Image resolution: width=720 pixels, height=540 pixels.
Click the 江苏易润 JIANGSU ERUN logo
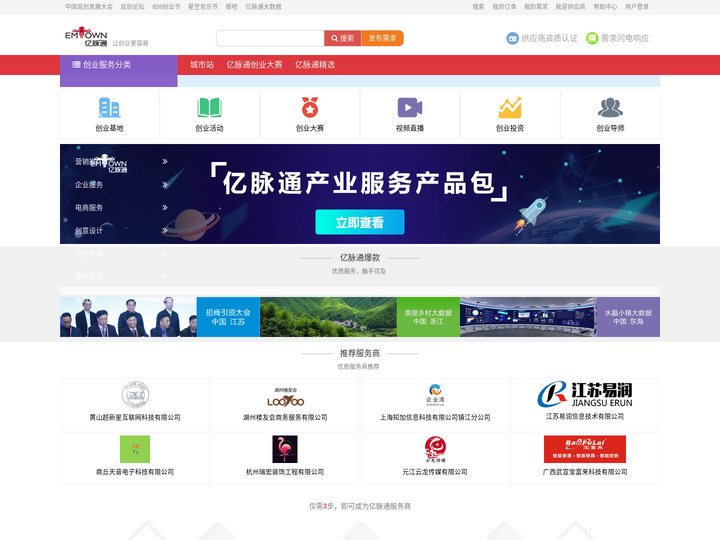point(585,394)
